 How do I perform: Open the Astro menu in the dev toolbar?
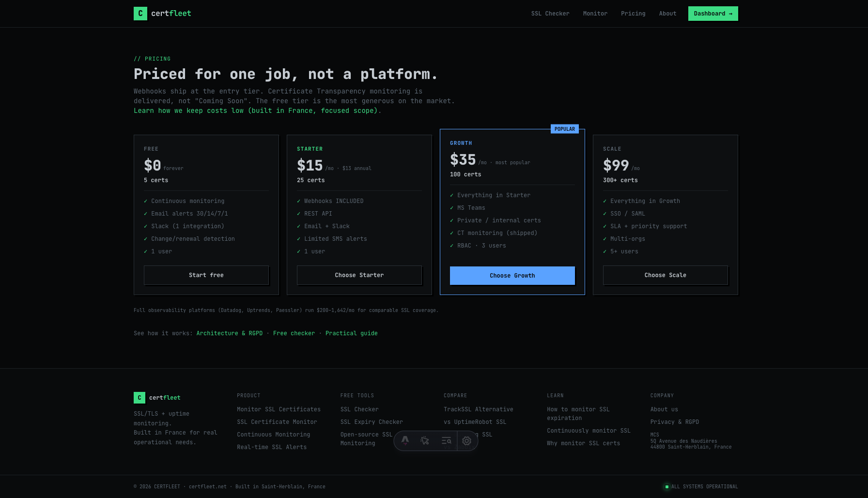click(405, 441)
